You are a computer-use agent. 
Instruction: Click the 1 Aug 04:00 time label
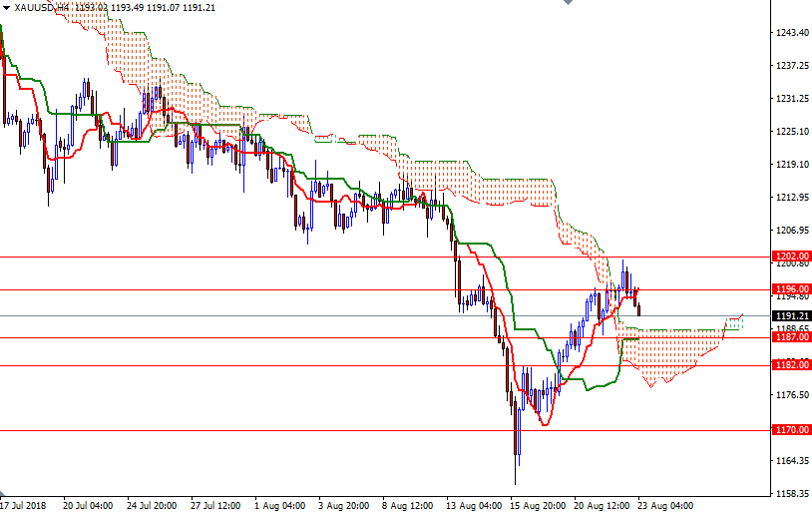278,505
